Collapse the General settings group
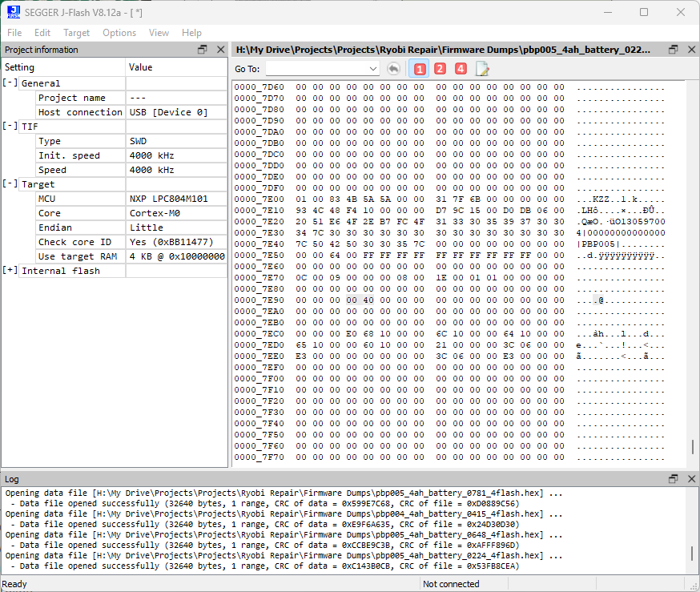Image resolution: width=700 pixels, height=592 pixels. 10,83
